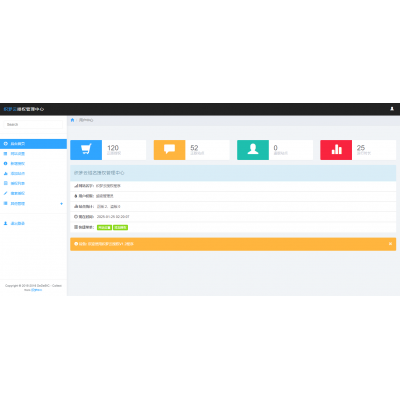Click the red bar chart tile showing 25

click(358, 150)
